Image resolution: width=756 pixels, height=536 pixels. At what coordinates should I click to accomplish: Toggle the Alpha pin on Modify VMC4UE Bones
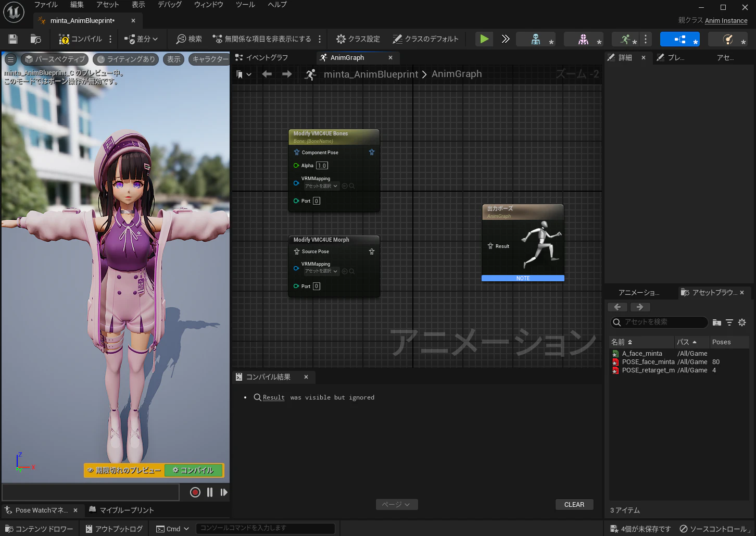(x=296, y=166)
